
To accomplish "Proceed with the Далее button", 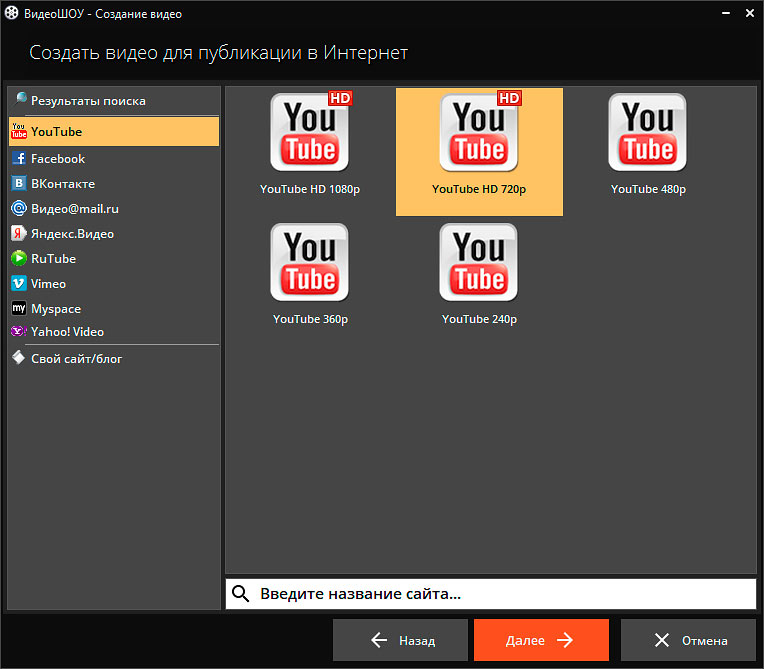I will (x=541, y=640).
